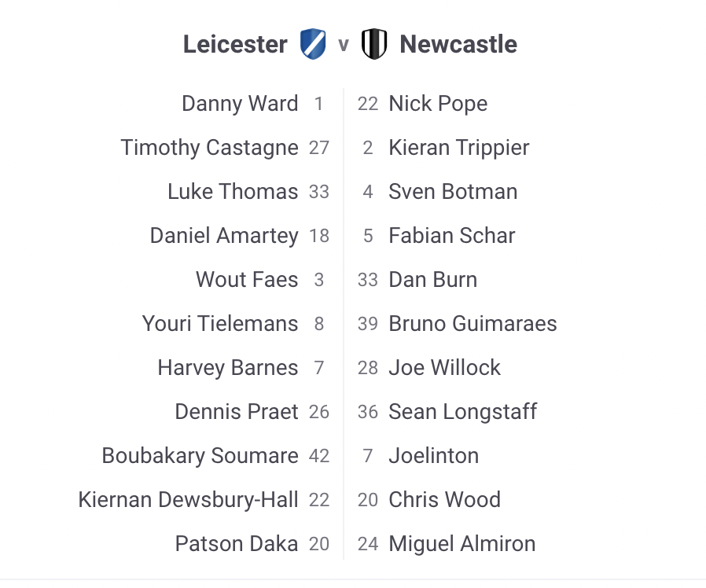706x588 pixels.
Task: Open the Leicester team heading
Action: pyautogui.click(x=235, y=44)
